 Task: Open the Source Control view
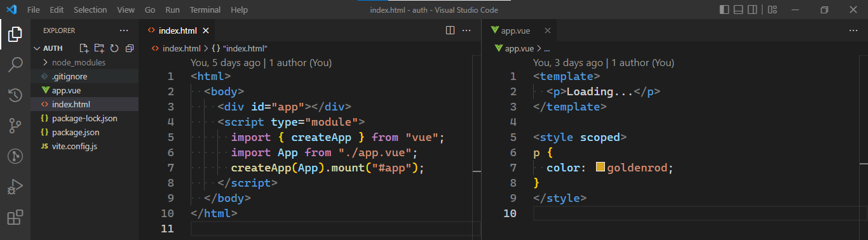pyautogui.click(x=15, y=126)
